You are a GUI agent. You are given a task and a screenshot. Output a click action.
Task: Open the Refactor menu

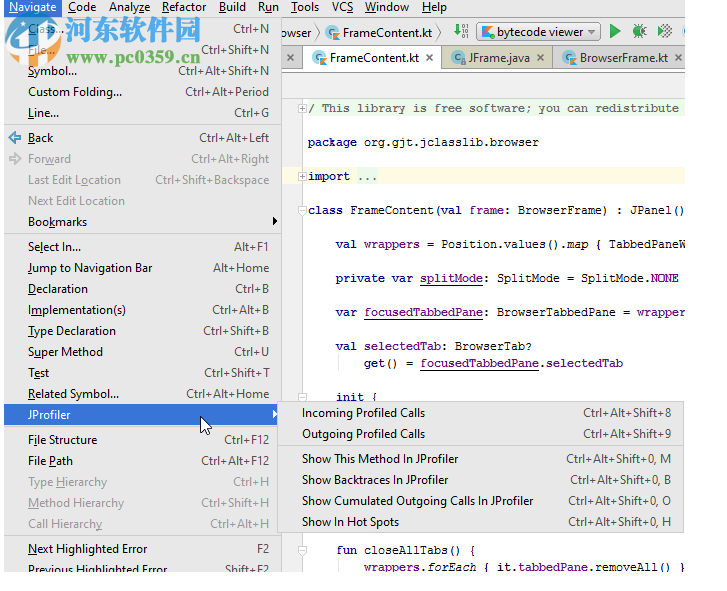pos(184,7)
